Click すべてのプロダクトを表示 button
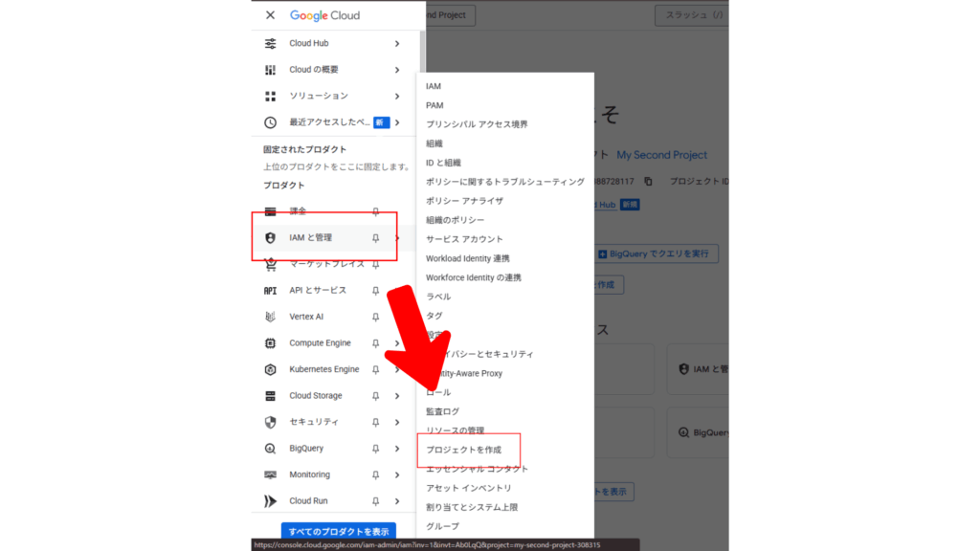The image size is (980, 551). click(338, 531)
